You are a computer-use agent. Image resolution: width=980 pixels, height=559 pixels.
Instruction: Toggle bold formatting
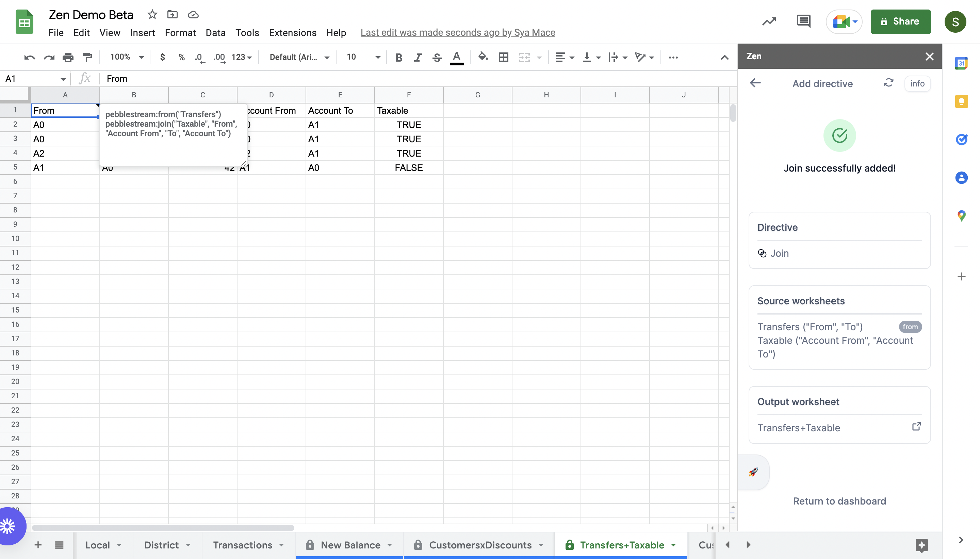tap(398, 57)
